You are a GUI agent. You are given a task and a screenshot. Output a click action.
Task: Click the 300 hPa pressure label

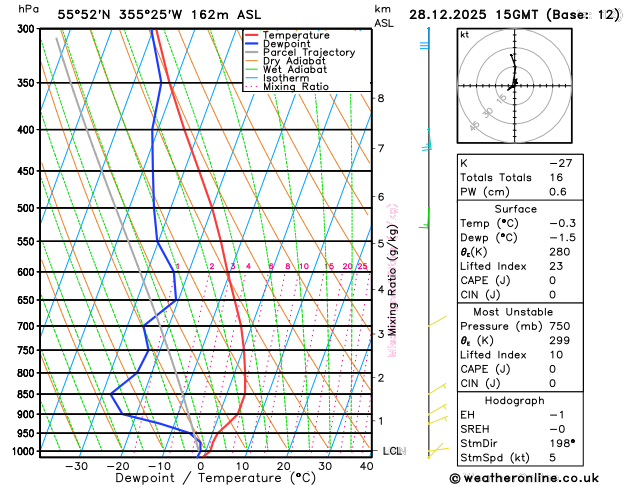click(x=28, y=28)
